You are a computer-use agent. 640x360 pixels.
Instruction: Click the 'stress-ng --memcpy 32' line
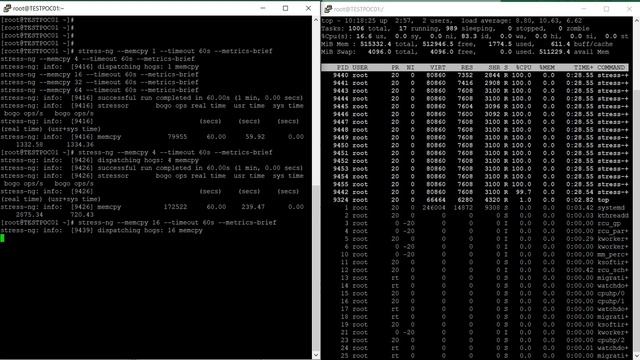100,82
